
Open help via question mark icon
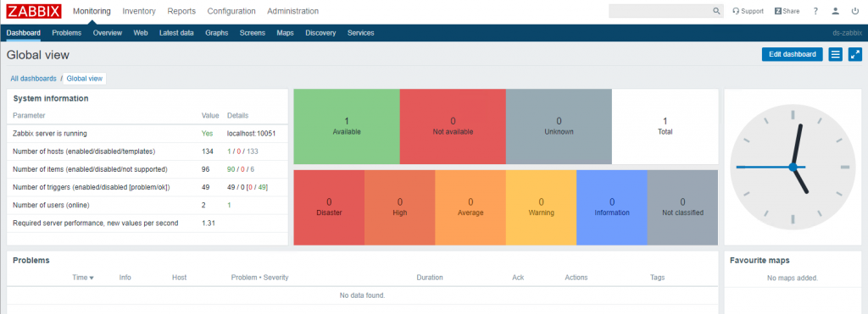[x=816, y=11]
